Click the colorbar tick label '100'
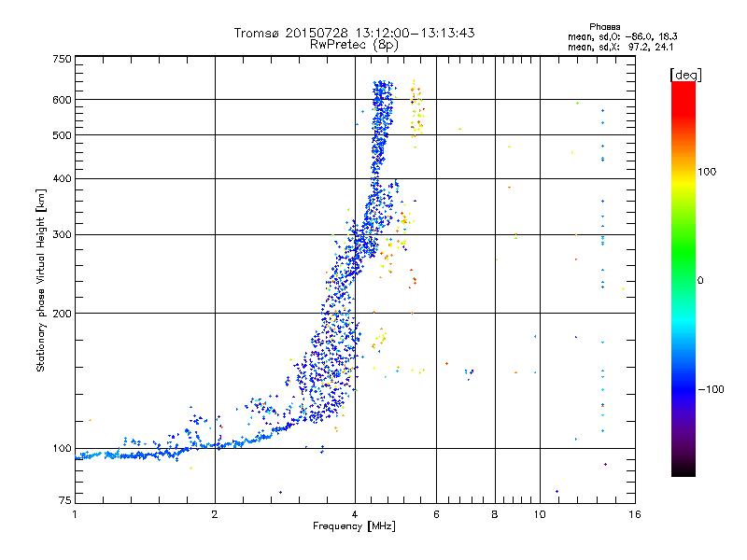 [707, 172]
